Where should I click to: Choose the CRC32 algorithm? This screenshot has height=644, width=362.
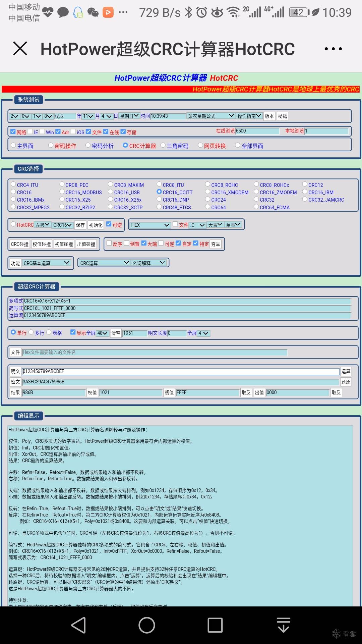pos(256,199)
